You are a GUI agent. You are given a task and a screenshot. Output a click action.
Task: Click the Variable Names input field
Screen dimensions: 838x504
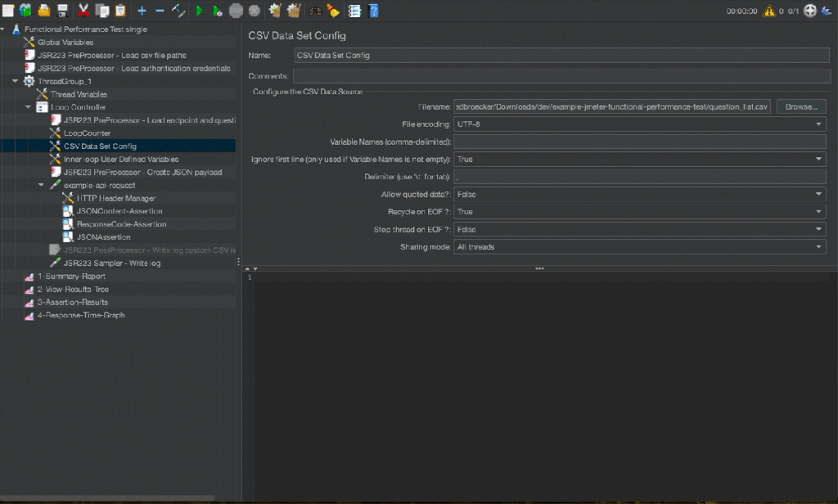point(640,142)
